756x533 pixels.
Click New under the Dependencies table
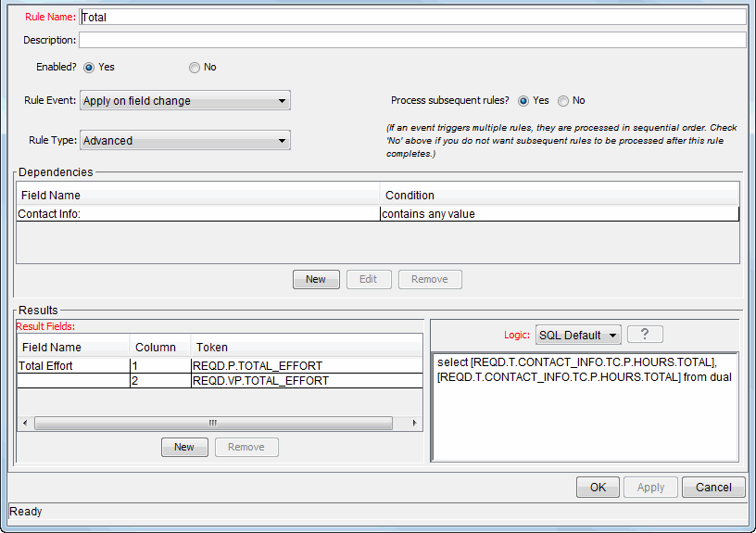(316, 279)
